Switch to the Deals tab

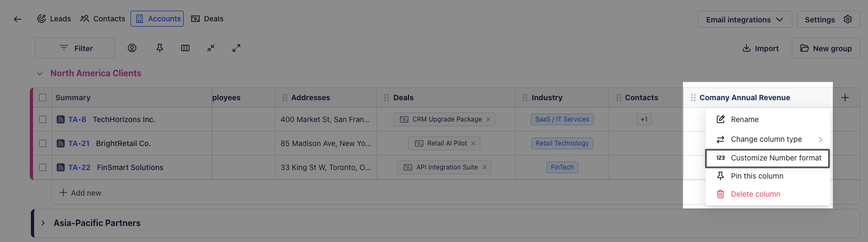coord(207,19)
